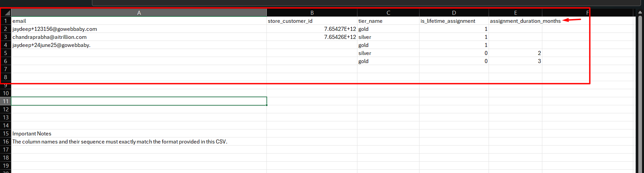Click the jaydeep+123156@gowebbaby.com cell
Image resolution: width=644 pixels, height=173 pixels.
tap(139, 29)
